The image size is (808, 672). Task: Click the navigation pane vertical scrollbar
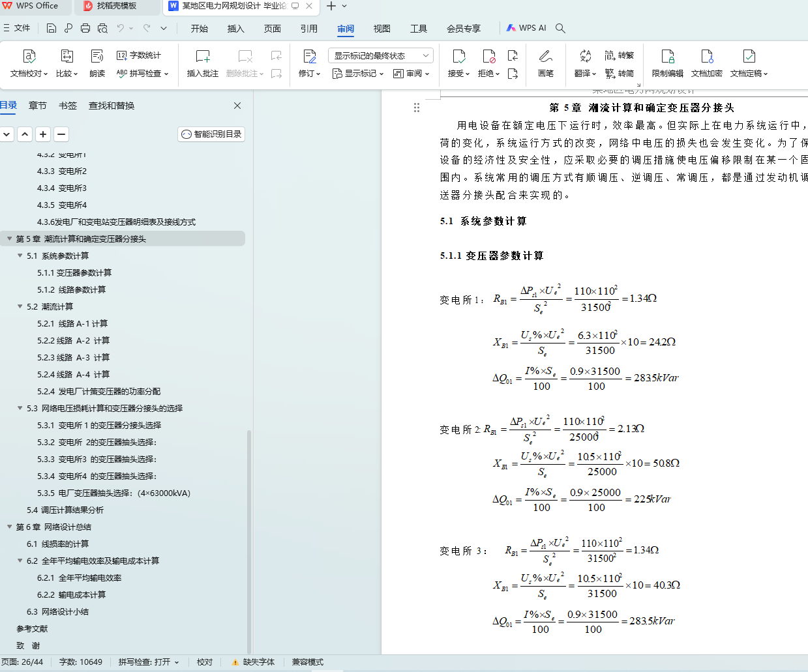click(249, 541)
